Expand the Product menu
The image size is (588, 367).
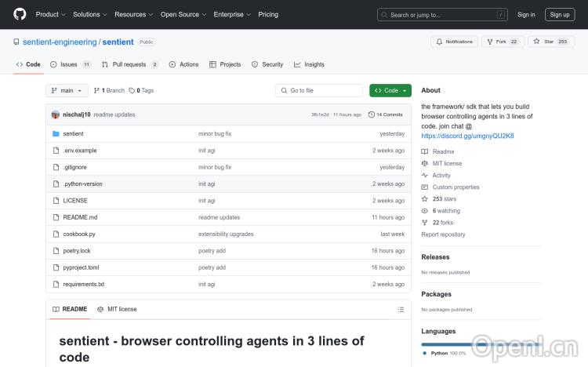coord(50,14)
